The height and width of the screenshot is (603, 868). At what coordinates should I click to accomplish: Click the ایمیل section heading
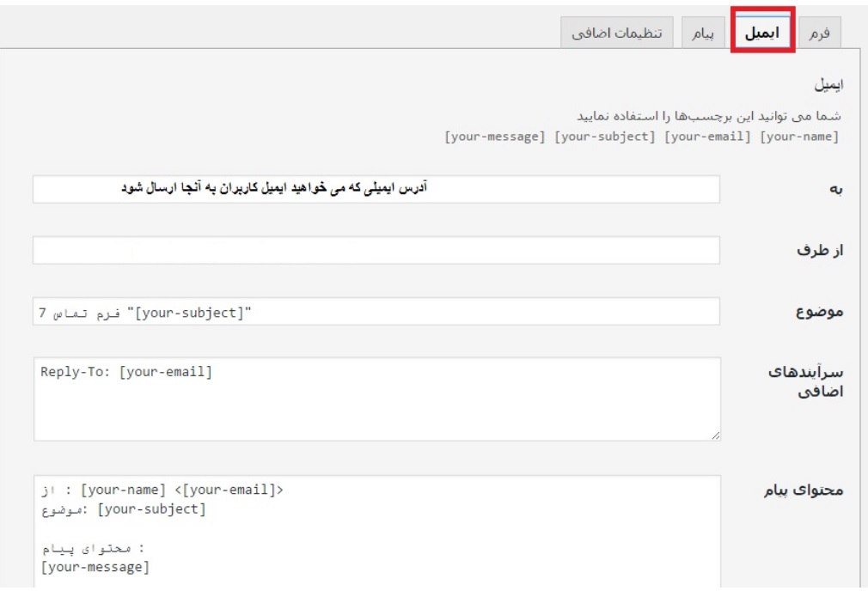coord(829,86)
